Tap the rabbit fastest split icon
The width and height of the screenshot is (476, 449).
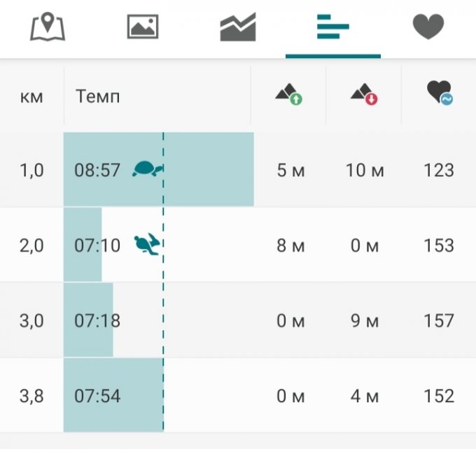coord(147,244)
